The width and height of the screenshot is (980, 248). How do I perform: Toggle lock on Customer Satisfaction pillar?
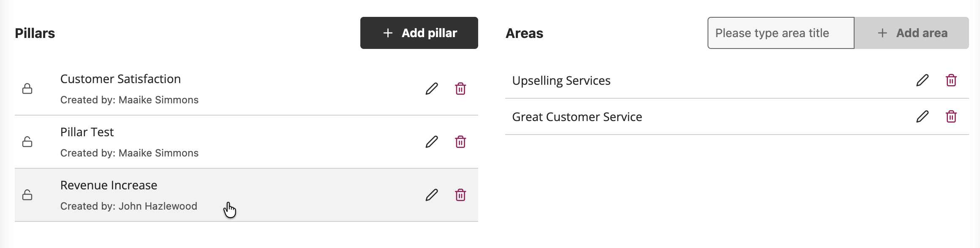(27, 89)
